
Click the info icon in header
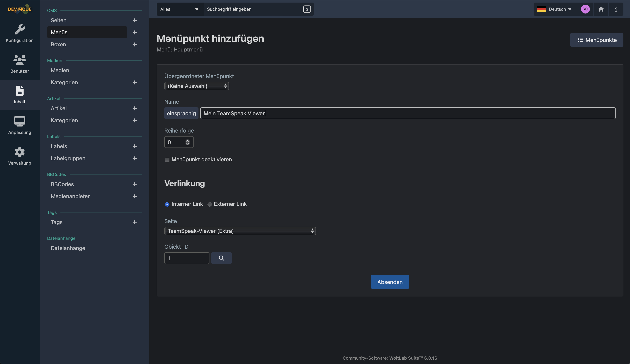click(616, 9)
